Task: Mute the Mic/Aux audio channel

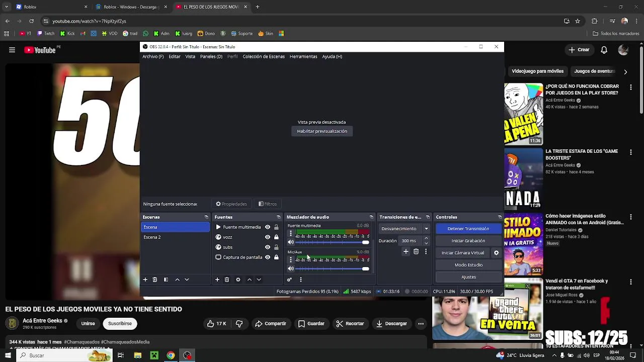Action: click(x=290, y=268)
